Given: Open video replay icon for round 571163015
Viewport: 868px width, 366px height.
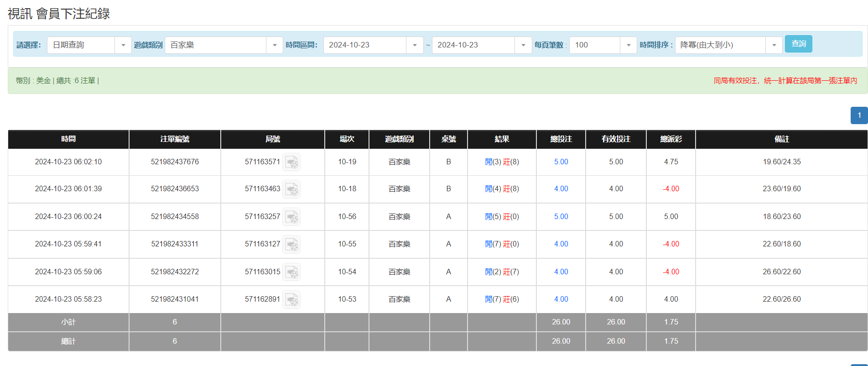Looking at the screenshot, I should click(291, 272).
